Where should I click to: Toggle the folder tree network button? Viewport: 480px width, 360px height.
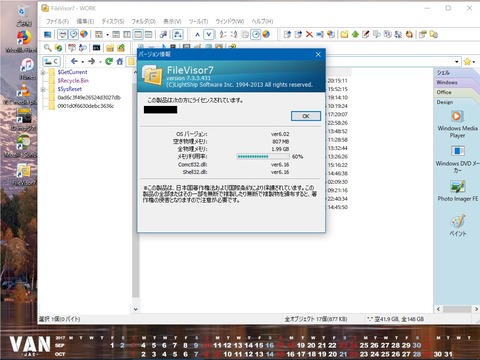(178, 34)
